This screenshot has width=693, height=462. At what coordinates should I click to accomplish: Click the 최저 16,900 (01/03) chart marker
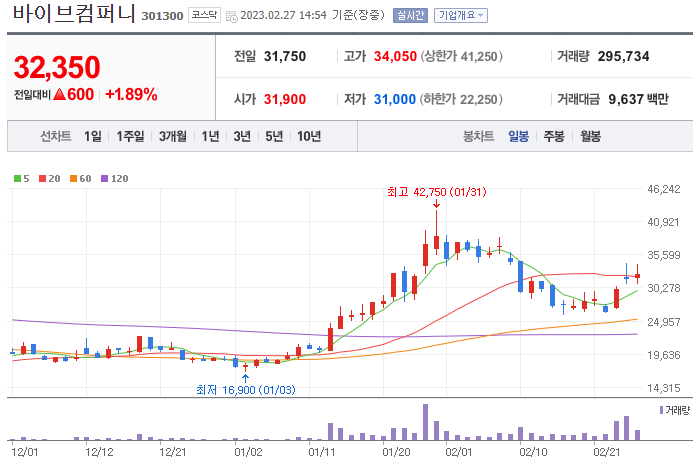246,390
